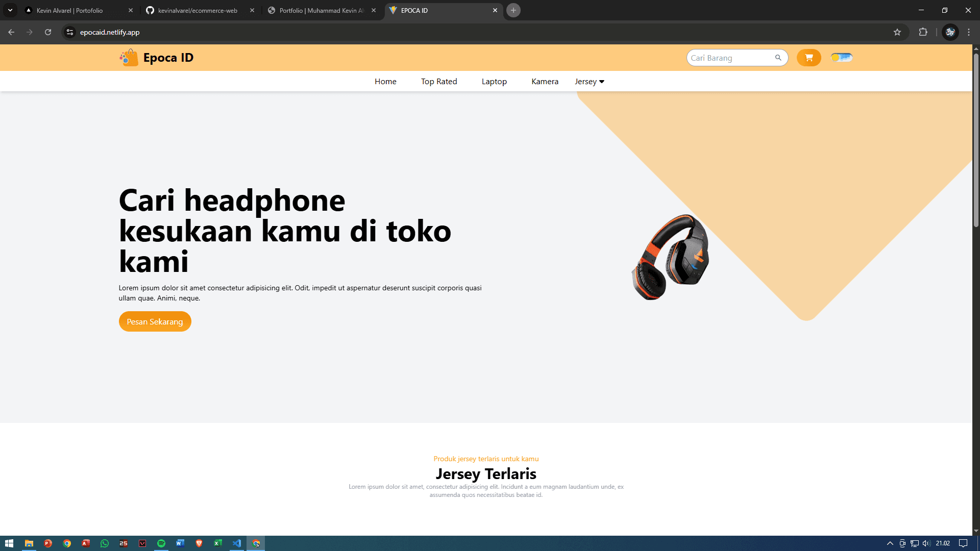Click the Epoca ID logo
This screenshot has width=980, height=551.
[x=156, y=58]
